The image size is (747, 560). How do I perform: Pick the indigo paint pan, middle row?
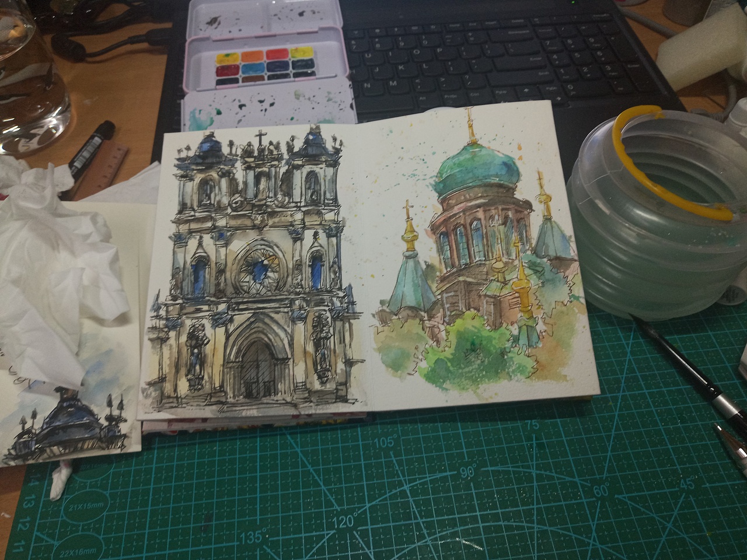278,66
